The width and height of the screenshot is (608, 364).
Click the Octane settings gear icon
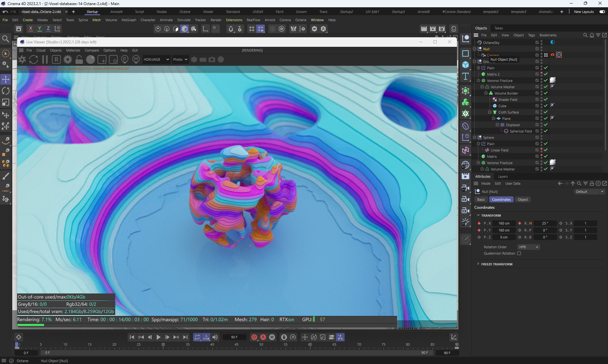pos(67,59)
